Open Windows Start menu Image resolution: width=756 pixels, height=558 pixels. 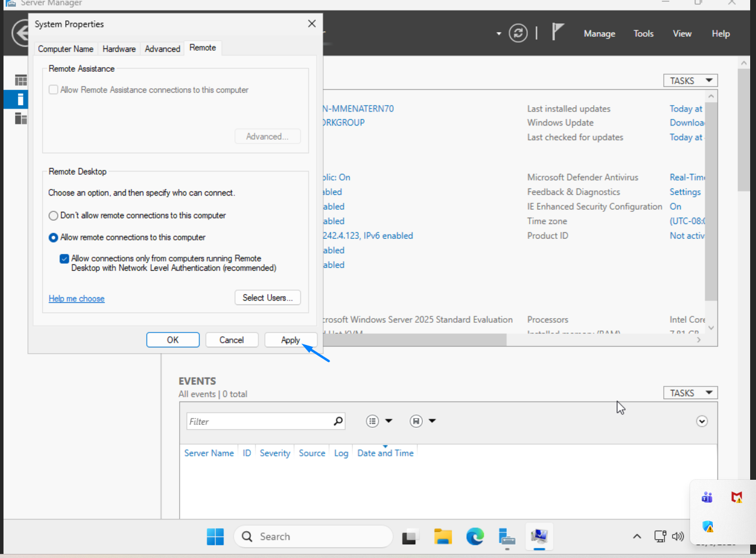point(215,536)
